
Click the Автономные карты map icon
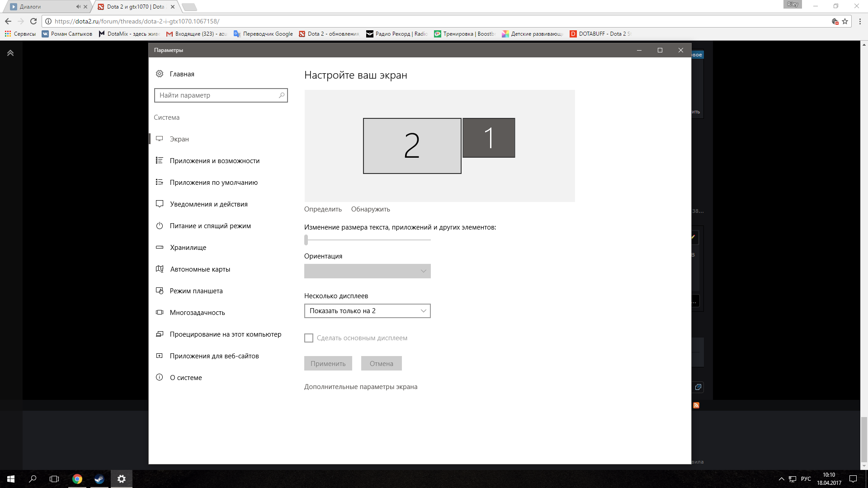(160, 269)
